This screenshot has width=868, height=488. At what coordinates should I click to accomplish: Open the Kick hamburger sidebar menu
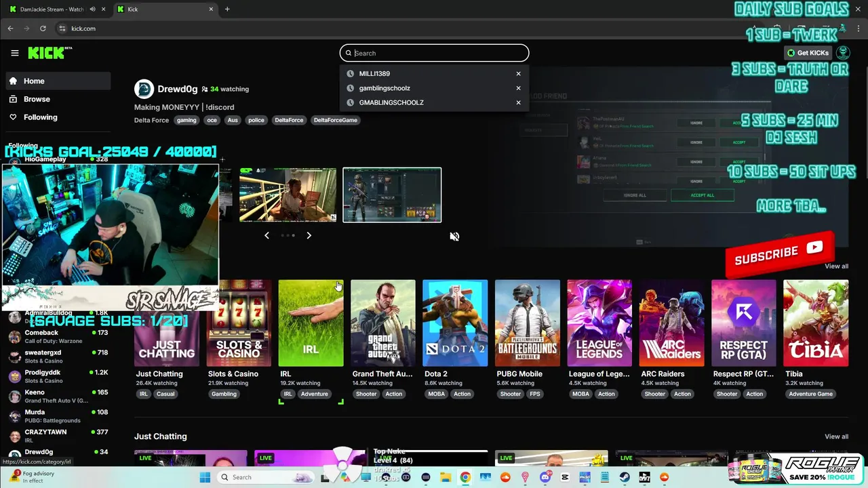click(14, 53)
